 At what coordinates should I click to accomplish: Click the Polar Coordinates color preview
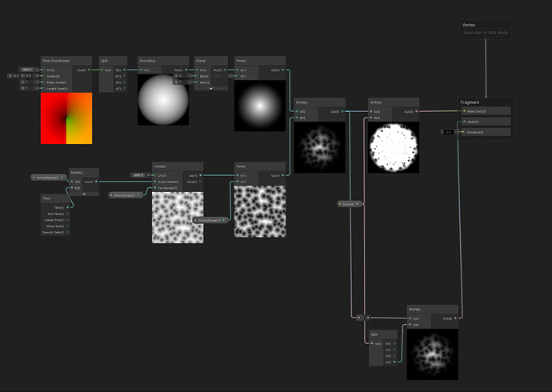(x=66, y=118)
